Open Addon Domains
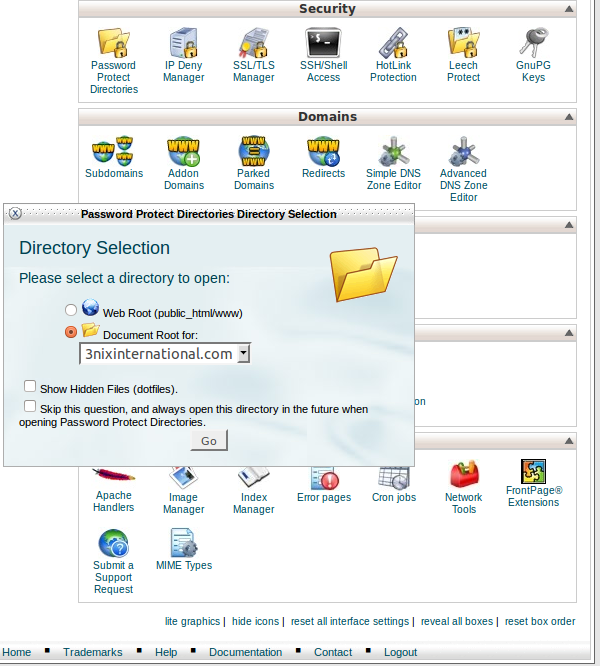600x666 pixels. [x=183, y=163]
